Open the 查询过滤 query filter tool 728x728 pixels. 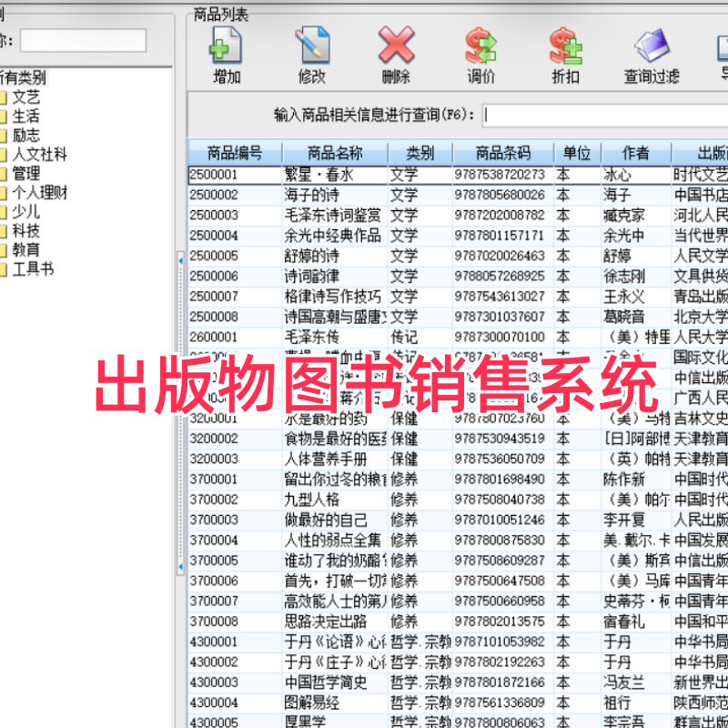point(652,55)
